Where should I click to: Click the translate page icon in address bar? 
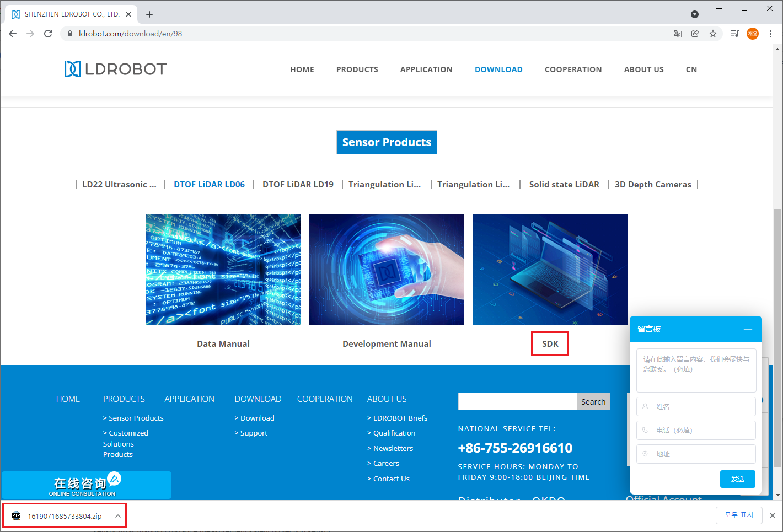[x=678, y=34]
